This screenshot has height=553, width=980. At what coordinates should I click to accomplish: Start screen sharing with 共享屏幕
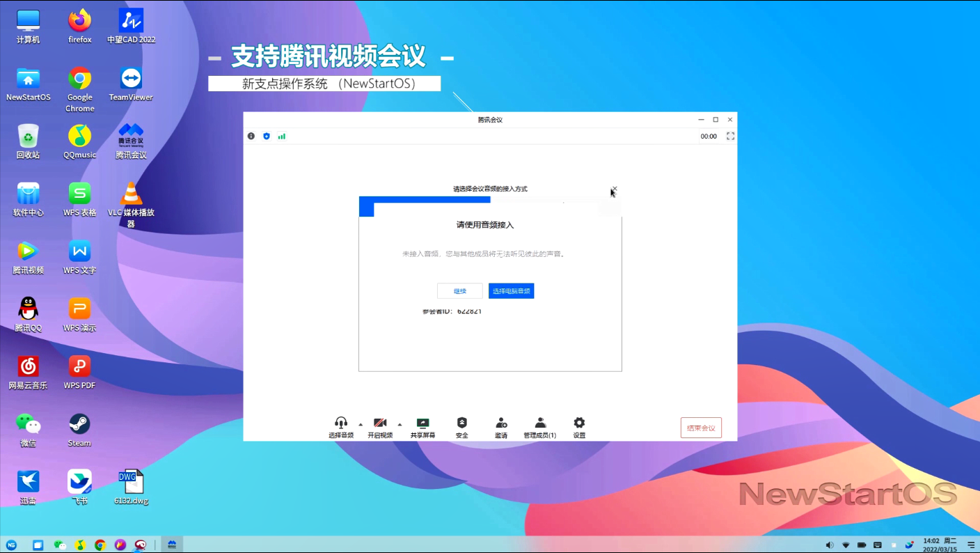pyautogui.click(x=422, y=427)
